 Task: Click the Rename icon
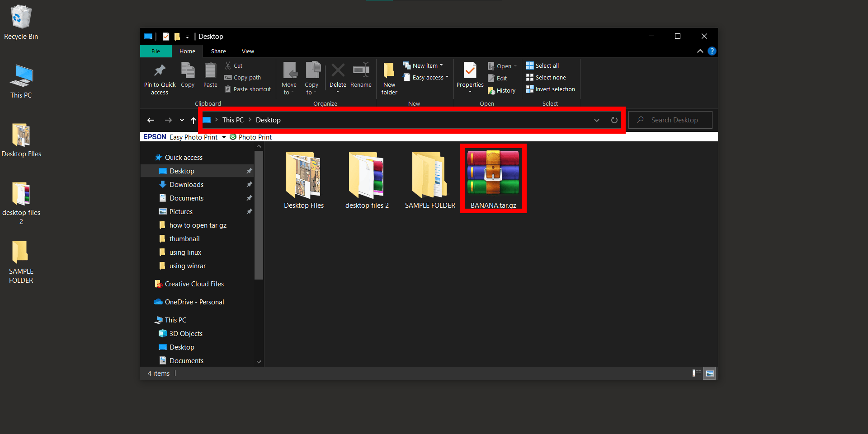click(360, 76)
